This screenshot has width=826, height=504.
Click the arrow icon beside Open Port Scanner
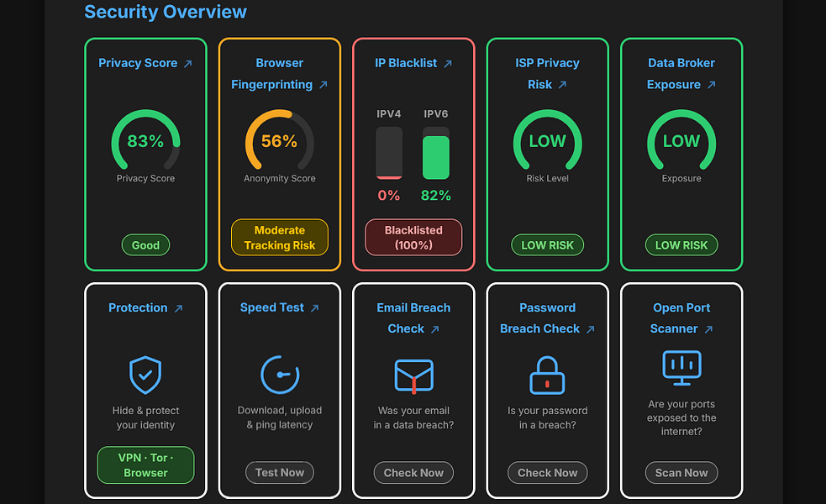(x=709, y=329)
